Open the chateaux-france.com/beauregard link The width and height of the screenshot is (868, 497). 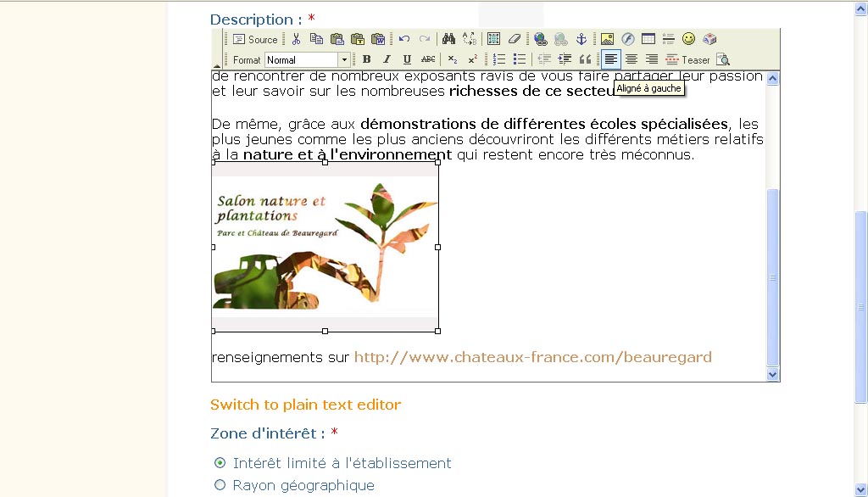click(532, 357)
